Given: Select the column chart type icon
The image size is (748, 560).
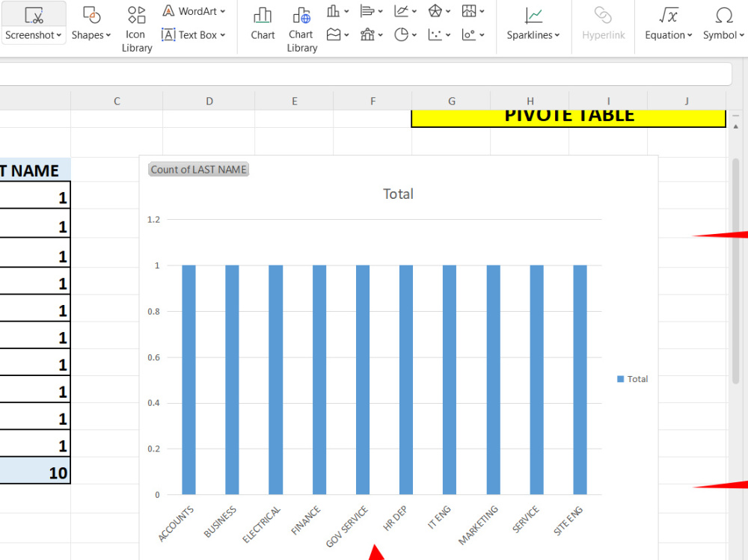Looking at the screenshot, I should pyautogui.click(x=333, y=11).
